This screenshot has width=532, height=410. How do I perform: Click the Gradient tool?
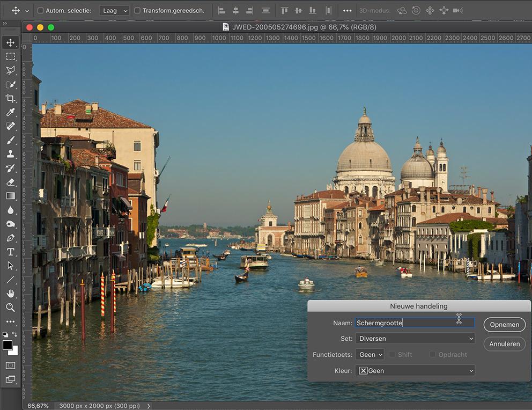pos(10,196)
